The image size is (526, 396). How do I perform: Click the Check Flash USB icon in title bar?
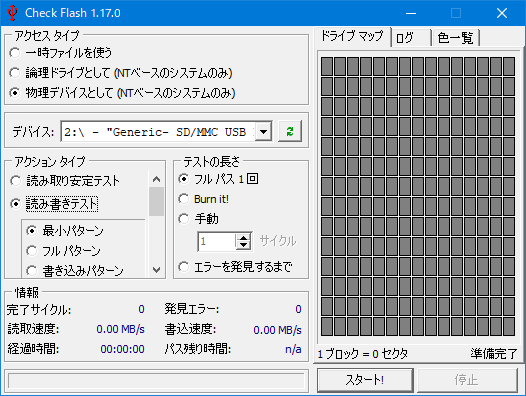12,13
